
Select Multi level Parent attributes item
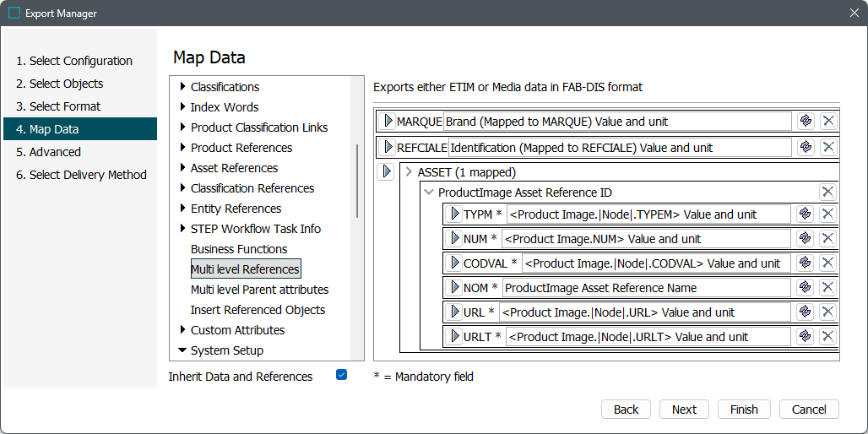point(259,290)
